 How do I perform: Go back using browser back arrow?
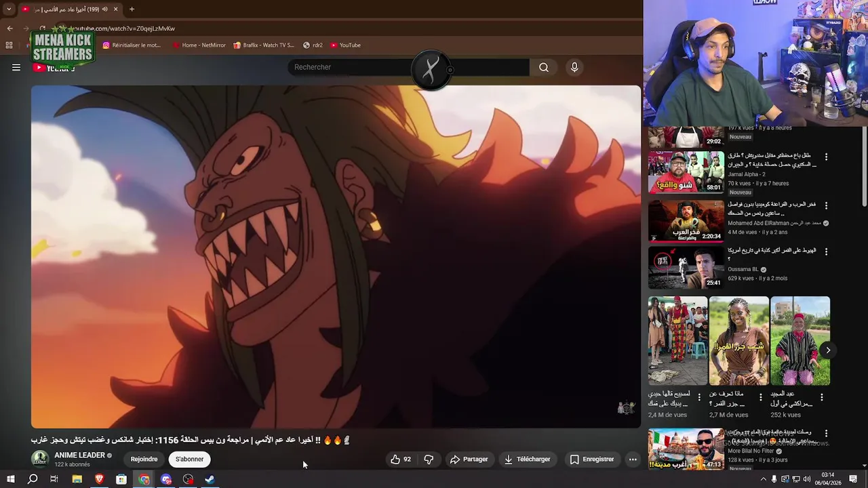pos(9,28)
